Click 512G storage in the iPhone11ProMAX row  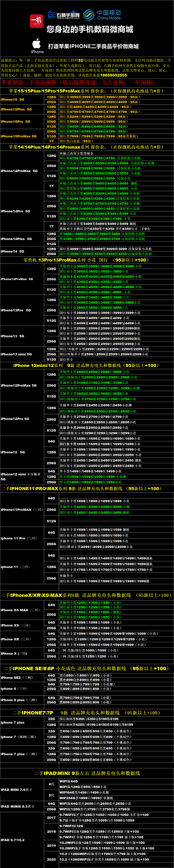pos(52,521)
